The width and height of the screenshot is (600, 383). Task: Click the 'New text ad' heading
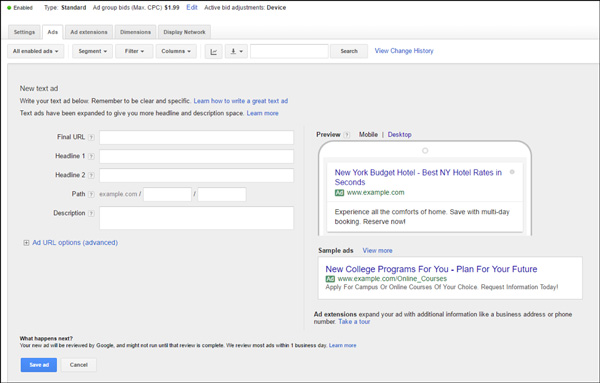click(39, 88)
